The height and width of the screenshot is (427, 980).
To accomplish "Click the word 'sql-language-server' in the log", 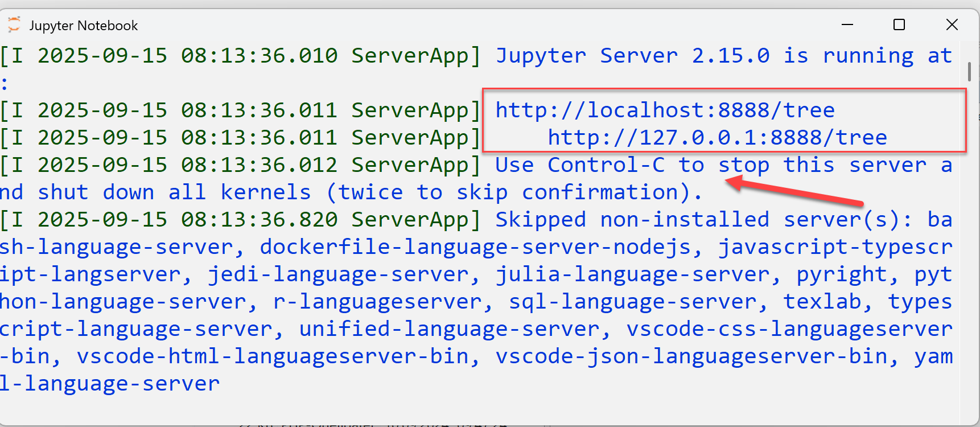I will click(x=632, y=302).
